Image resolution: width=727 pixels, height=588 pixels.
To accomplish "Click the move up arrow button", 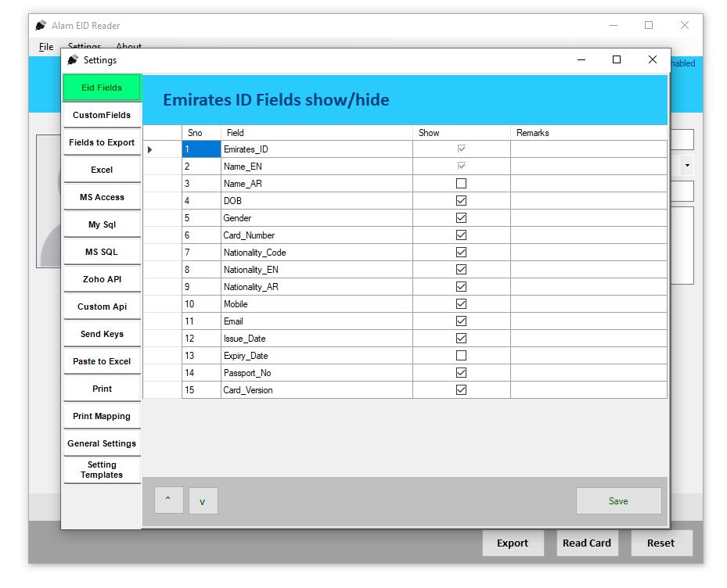I will click(x=169, y=500).
